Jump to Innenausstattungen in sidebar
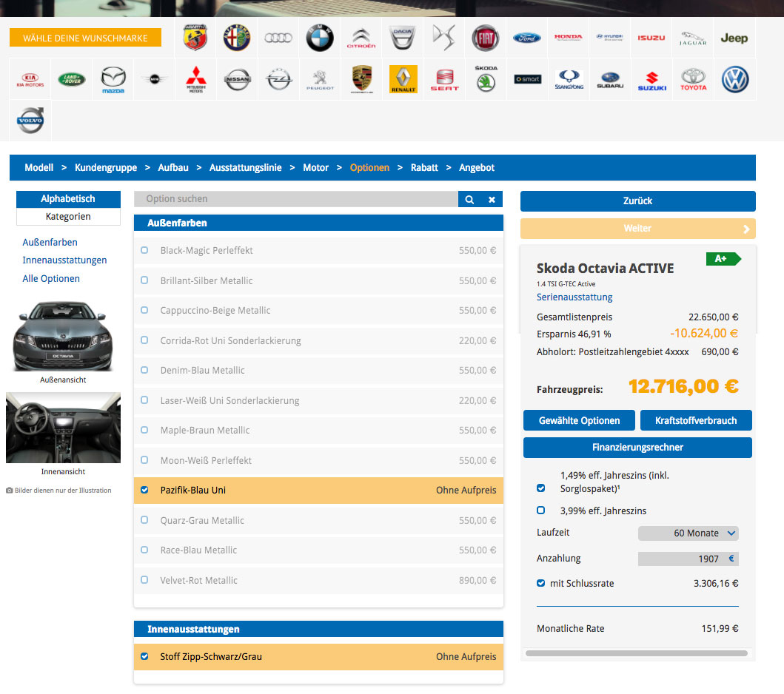Image resolution: width=784 pixels, height=694 pixels. (64, 260)
